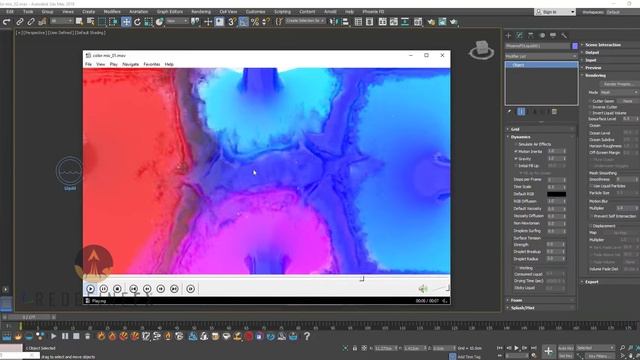The height and width of the screenshot is (360, 640).
Task: Toggle the Motion Inertia checkbox
Action: click(x=516, y=151)
